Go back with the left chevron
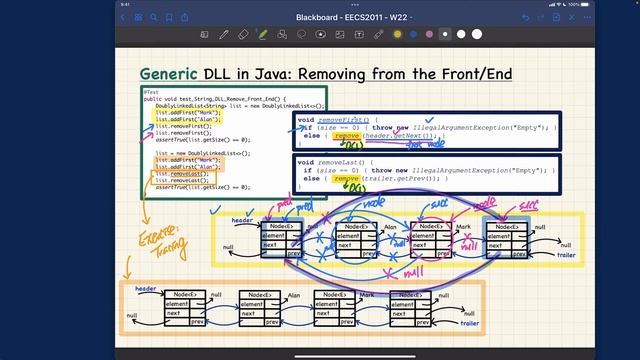This screenshot has width=640, height=360. (x=123, y=18)
